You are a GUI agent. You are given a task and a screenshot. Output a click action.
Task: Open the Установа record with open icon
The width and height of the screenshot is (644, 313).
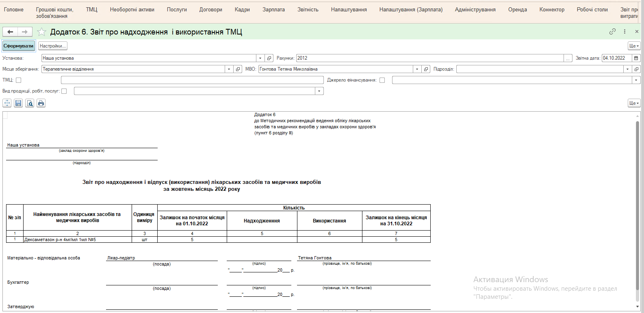coord(269,58)
